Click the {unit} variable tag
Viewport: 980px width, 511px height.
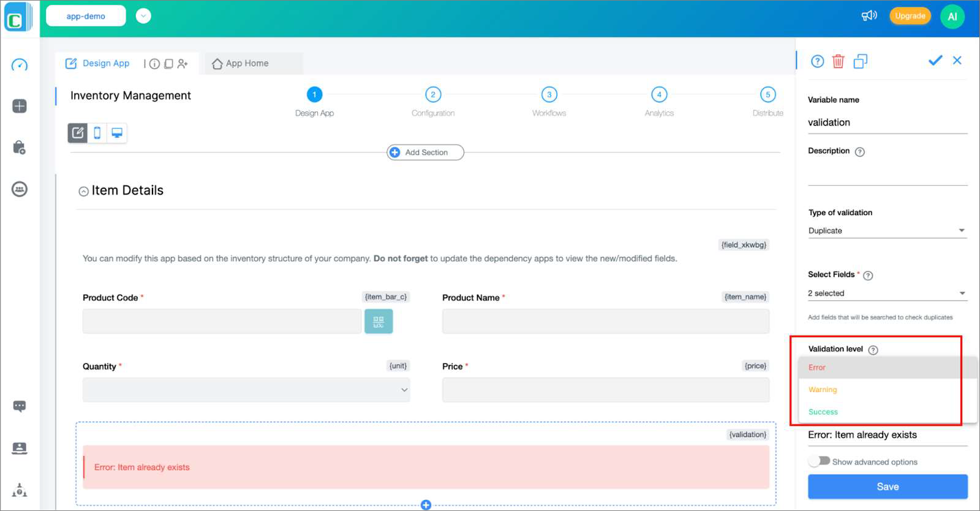398,366
